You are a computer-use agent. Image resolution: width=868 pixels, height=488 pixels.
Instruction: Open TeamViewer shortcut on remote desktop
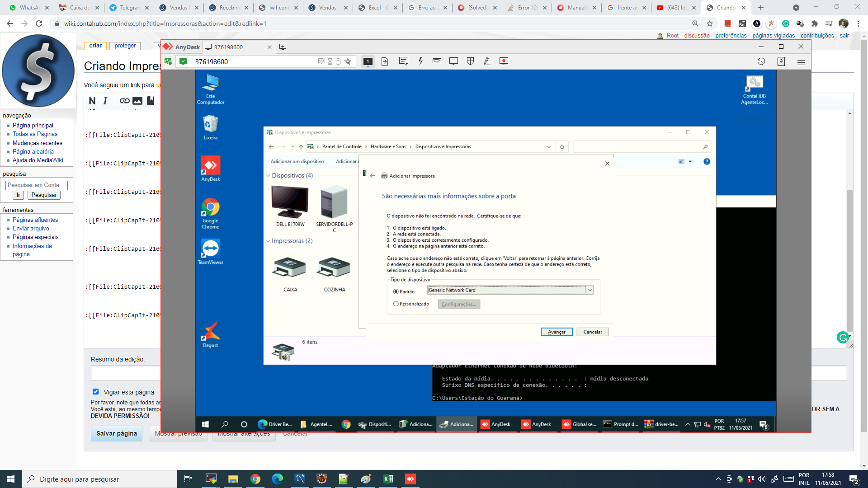pyautogui.click(x=210, y=252)
